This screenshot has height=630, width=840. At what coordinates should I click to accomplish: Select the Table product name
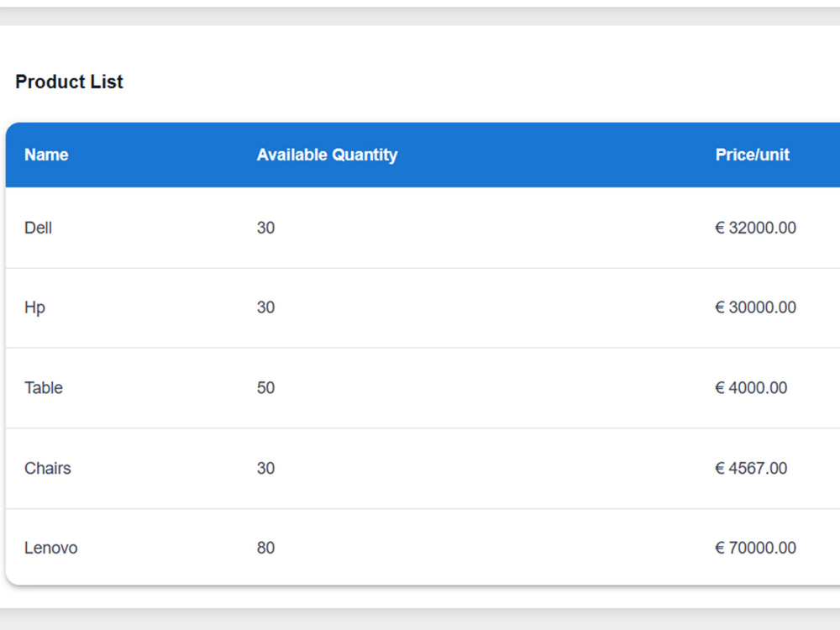tap(44, 388)
